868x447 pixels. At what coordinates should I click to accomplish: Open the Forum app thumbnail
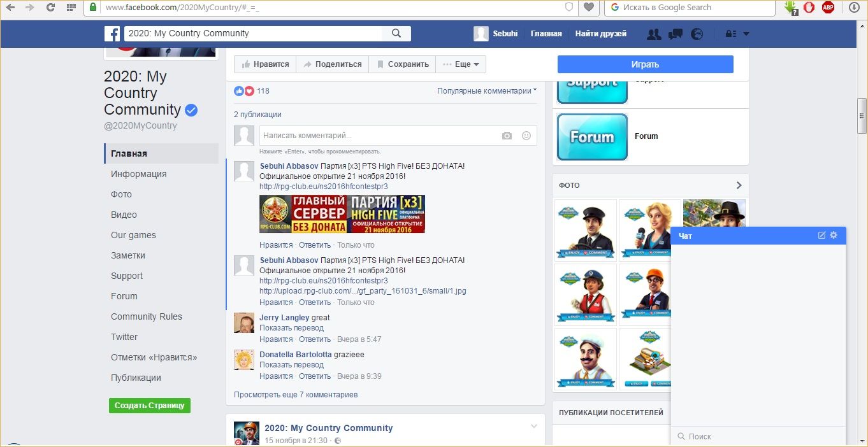[592, 136]
